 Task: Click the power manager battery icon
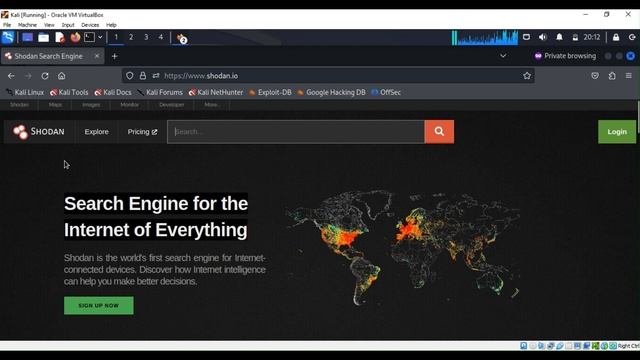(575, 38)
